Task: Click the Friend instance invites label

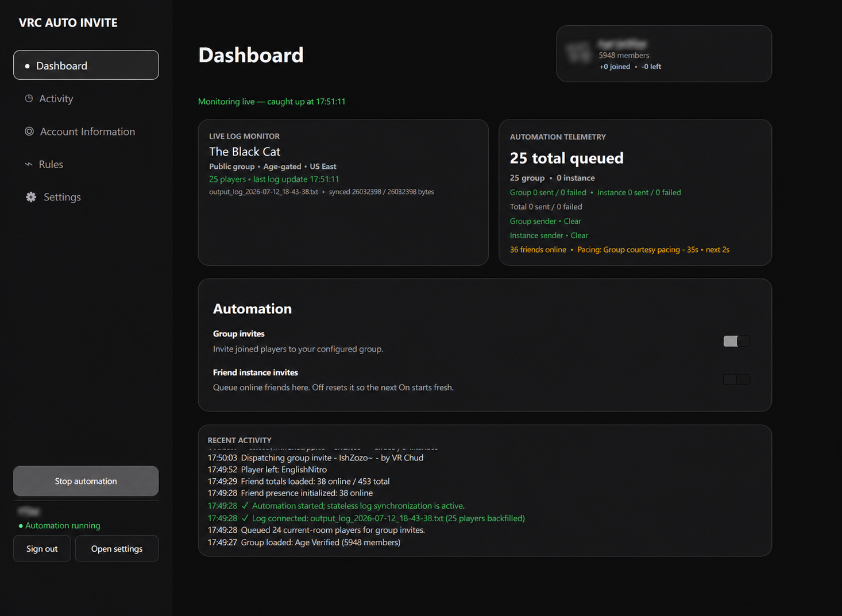Action: coord(256,373)
